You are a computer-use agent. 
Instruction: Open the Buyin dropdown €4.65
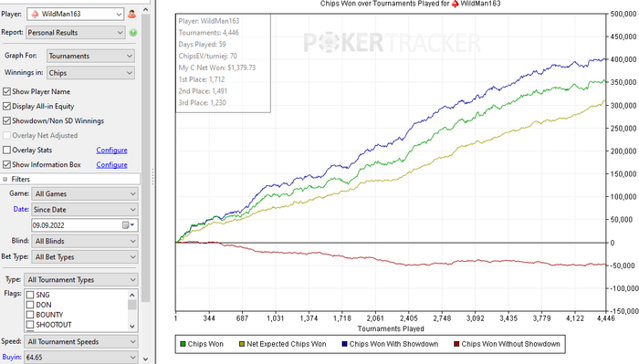point(81,358)
